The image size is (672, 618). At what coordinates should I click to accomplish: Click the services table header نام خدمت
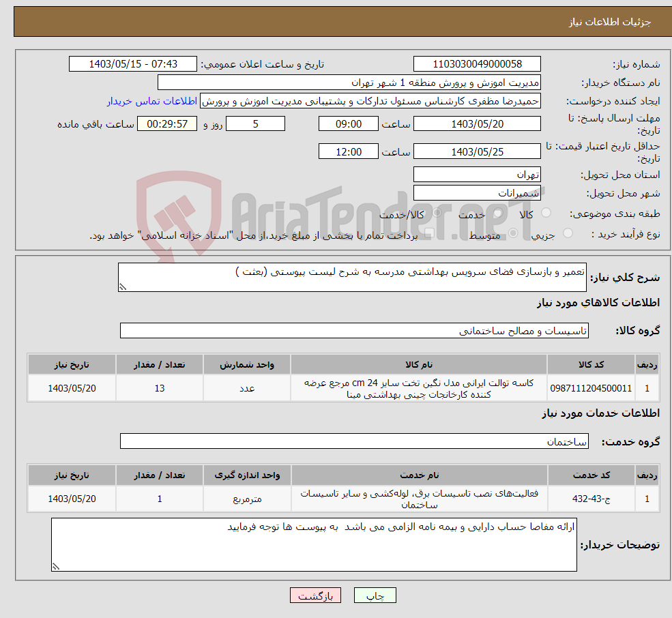click(x=419, y=475)
